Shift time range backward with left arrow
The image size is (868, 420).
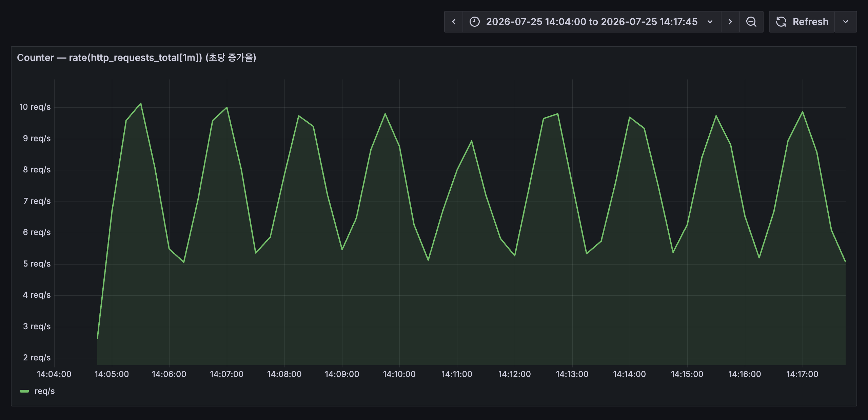click(x=454, y=22)
